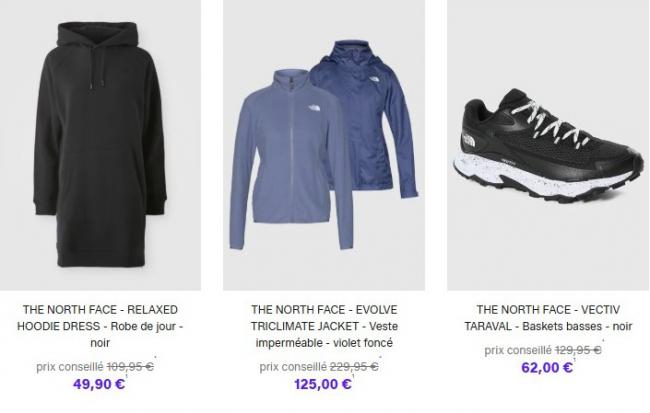
Task: Open the Evolve Triclimate jacket product image
Action: (324, 150)
